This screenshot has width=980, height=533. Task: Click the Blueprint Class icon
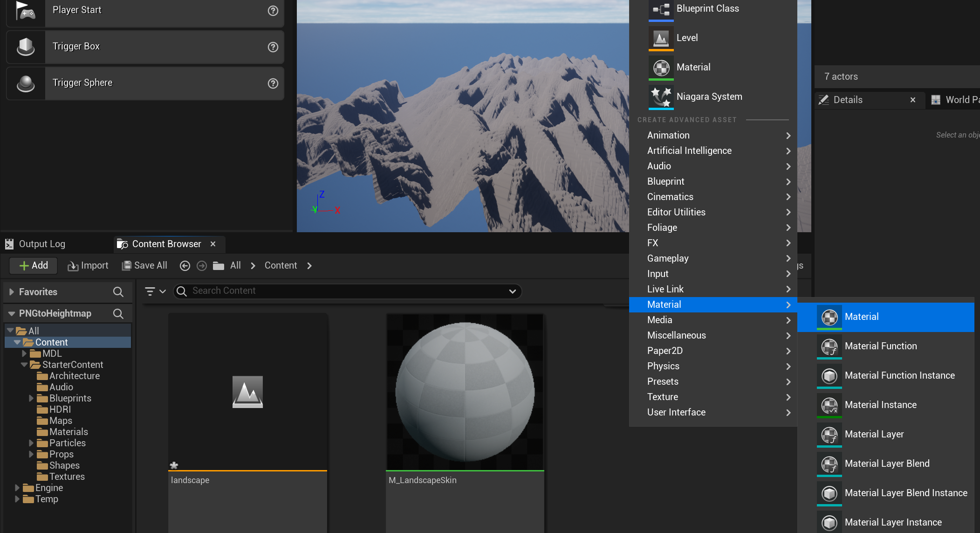click(x=661, y=9)
